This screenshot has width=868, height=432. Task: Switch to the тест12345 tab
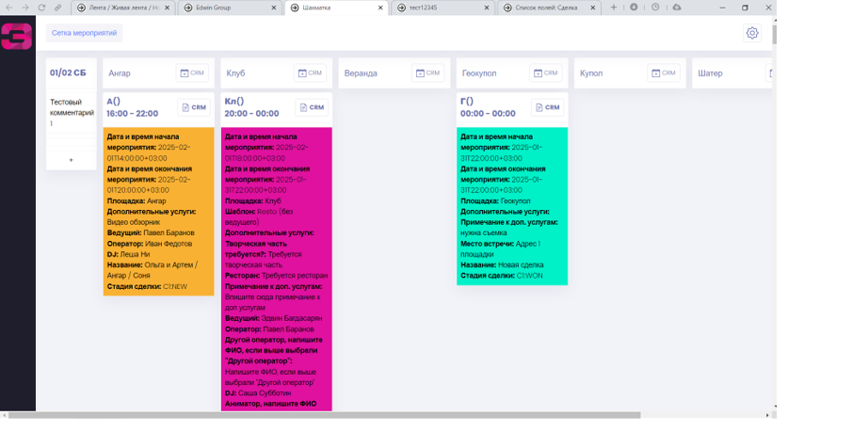pyautogui.click(x=442, y=8)
